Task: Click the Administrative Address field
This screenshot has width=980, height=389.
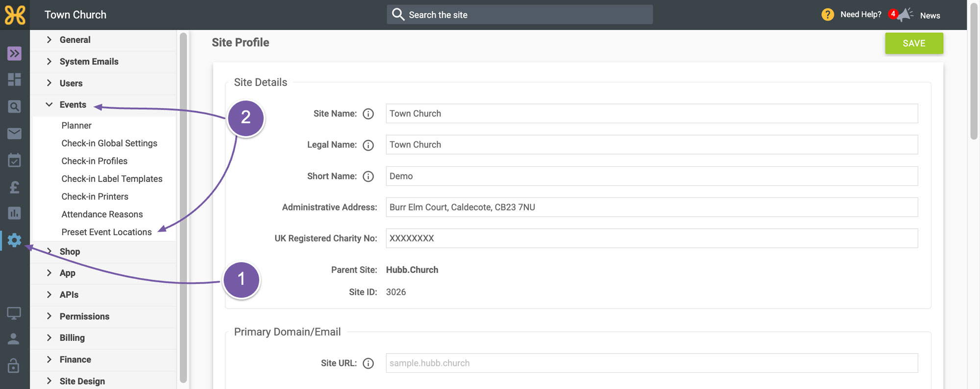Action: coord(652,207)
